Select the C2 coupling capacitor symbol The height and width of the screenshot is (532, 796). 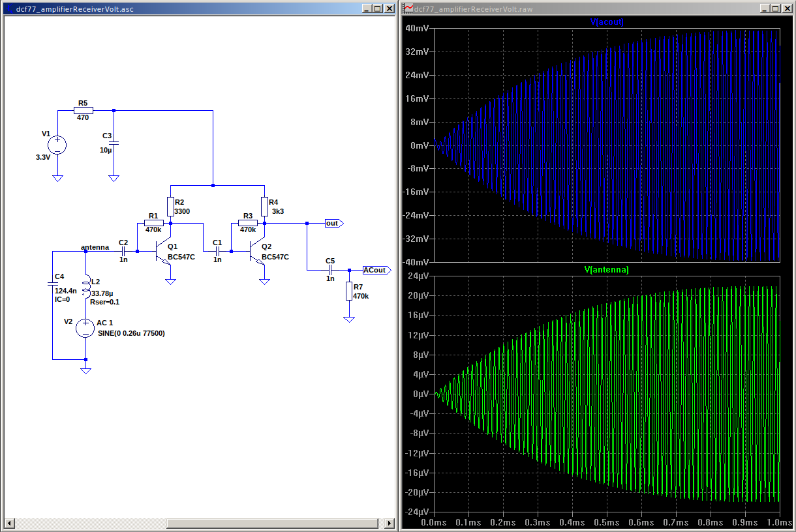(123, 250)
